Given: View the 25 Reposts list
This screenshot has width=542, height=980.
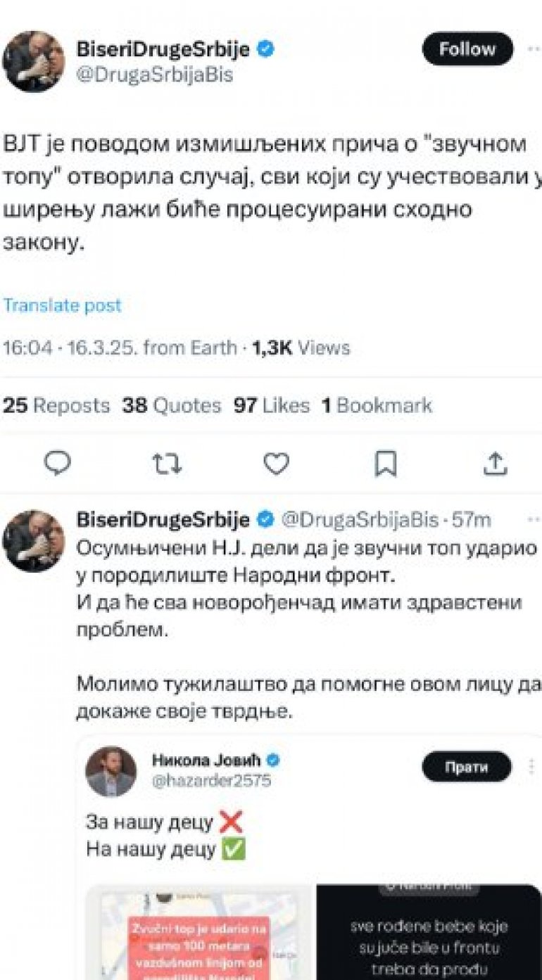Looking at the screenshot, I should [x=56, y=405].
